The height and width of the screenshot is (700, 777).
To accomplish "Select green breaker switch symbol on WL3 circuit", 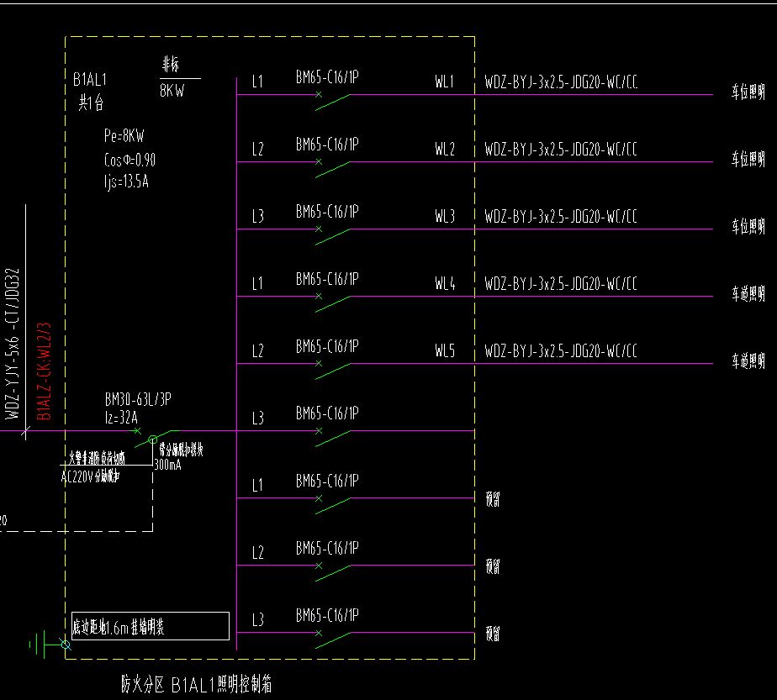I will [332, 235].
